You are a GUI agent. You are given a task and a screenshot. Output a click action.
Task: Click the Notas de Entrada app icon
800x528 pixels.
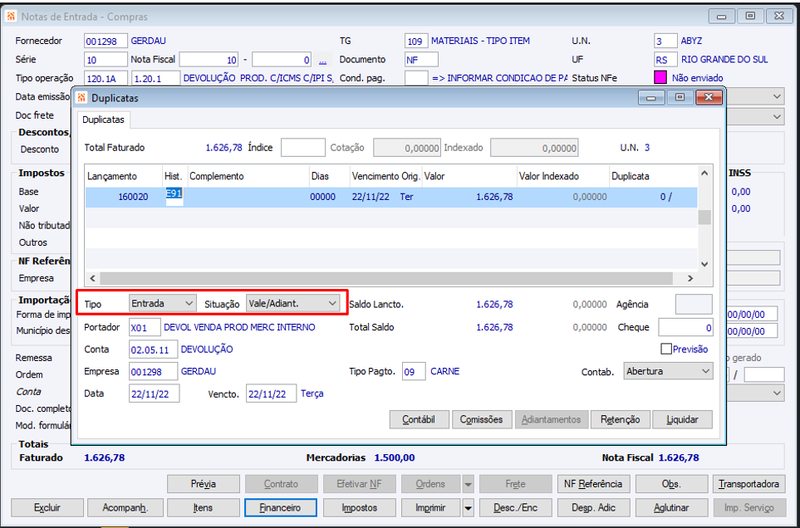pos(11,16)
